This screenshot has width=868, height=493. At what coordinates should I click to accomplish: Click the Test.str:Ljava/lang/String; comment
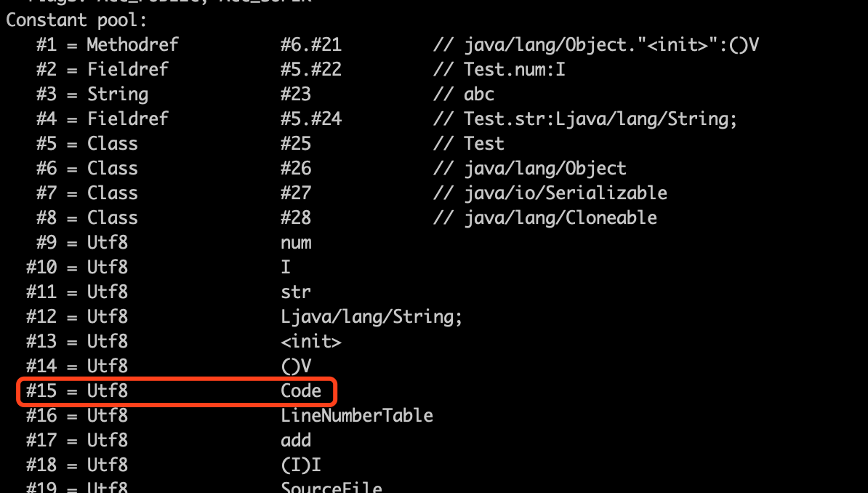(600, 119)
